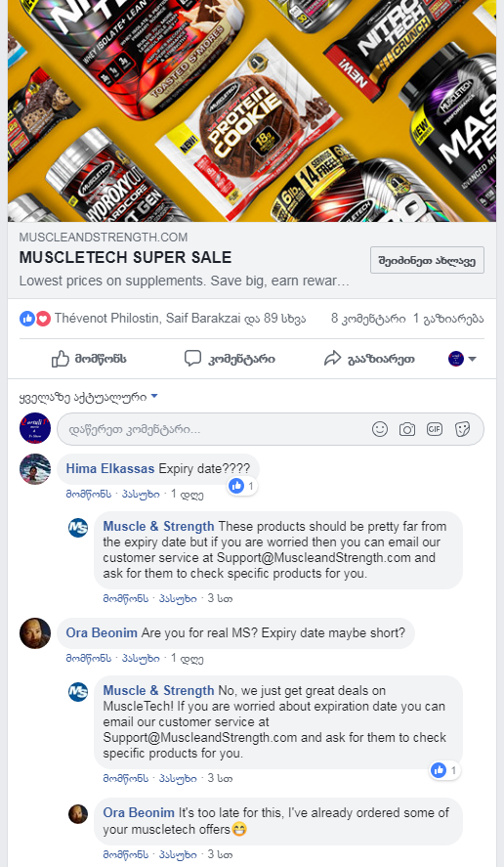This screenshot has width=504, height=867.
Task: Open Hima Elkassas profile name link
Action: (x=110, y=468)
